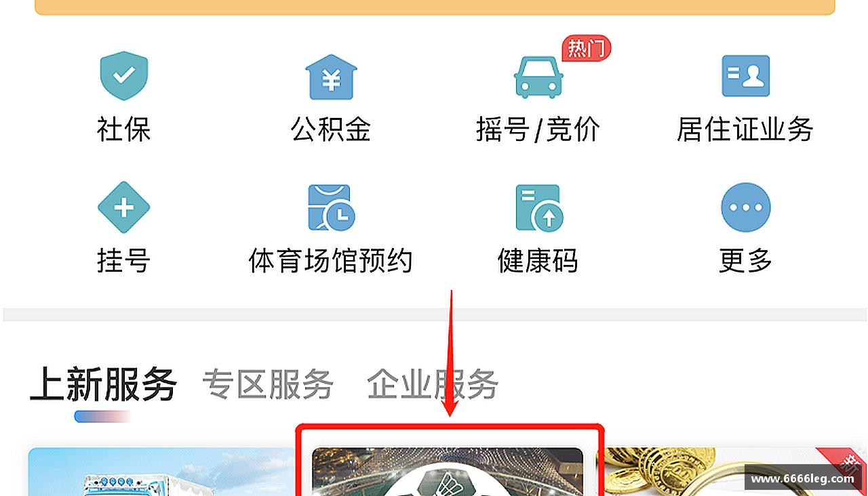868x496 pixels.
Task: Click the 体育场馆预约 text label
Action: [x=331, y=260]
